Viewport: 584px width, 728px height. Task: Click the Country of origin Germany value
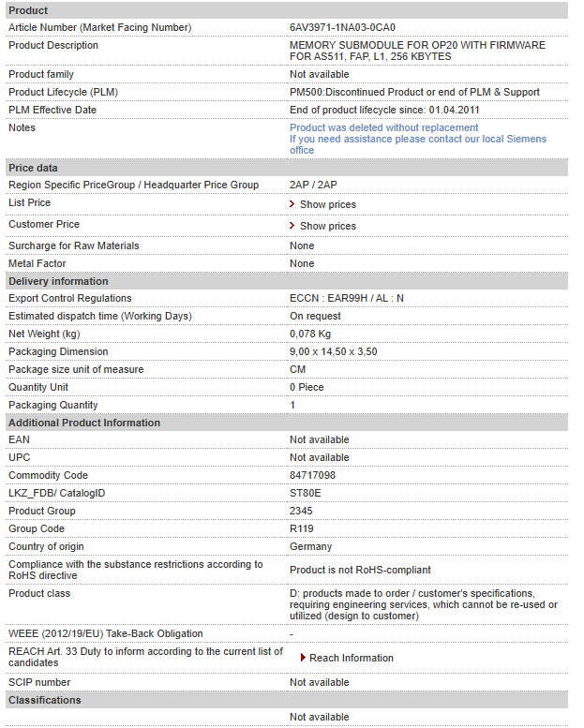pyautogui.click(x=310, y=546)
